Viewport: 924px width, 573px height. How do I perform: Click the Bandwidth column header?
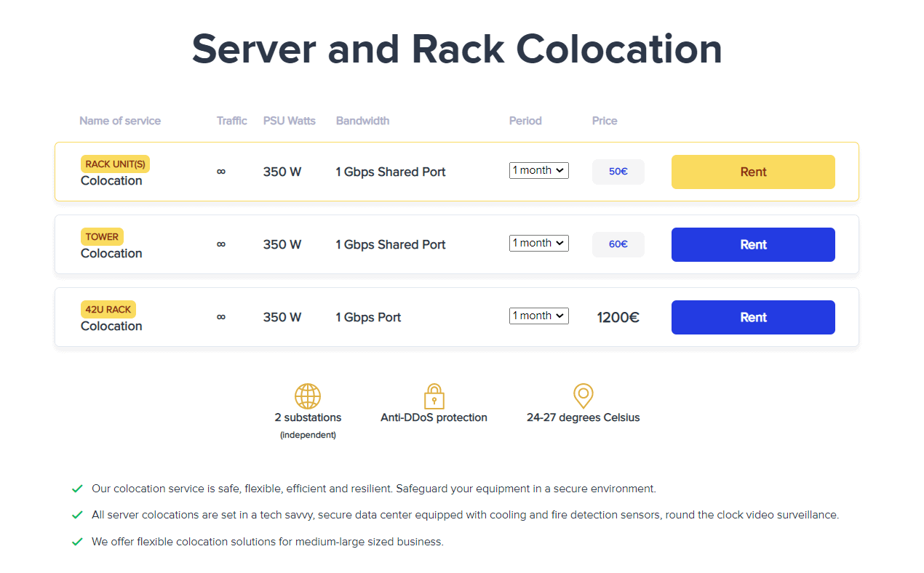click(363, 121)
